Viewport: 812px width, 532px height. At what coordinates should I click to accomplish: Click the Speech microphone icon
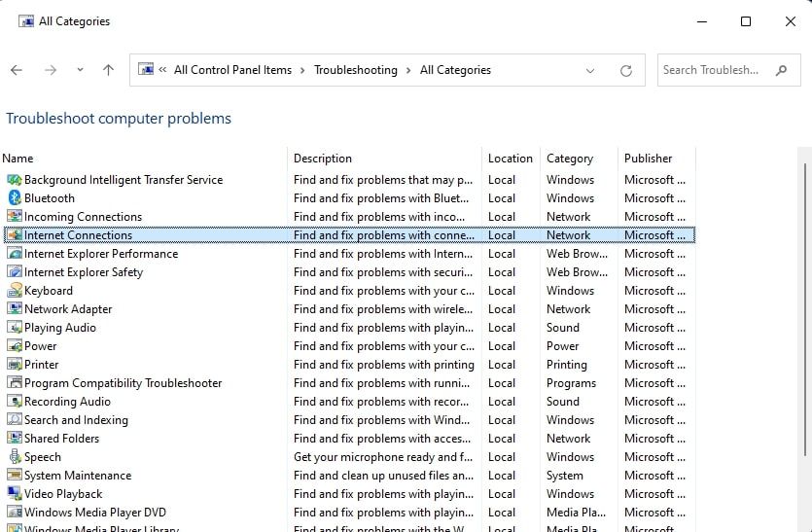[x=14, y=457]
